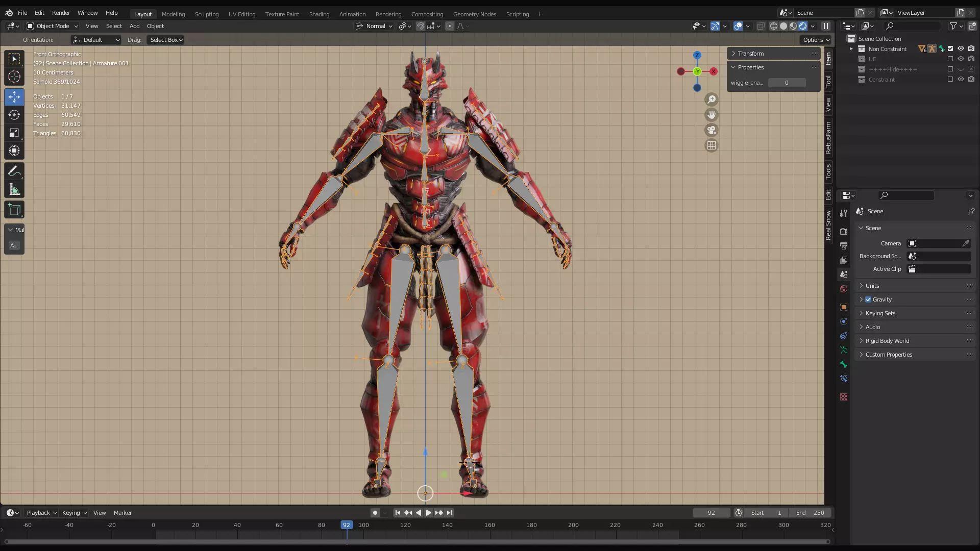Open the timeline Marker menu

[x=122, y=513]
